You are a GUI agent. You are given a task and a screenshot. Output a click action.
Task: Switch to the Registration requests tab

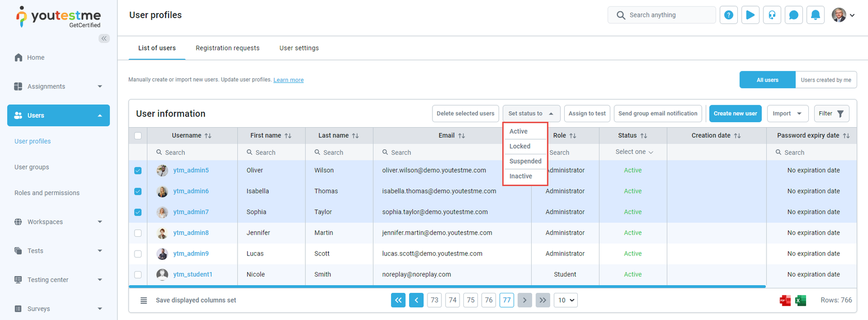[x=227, y=48]
